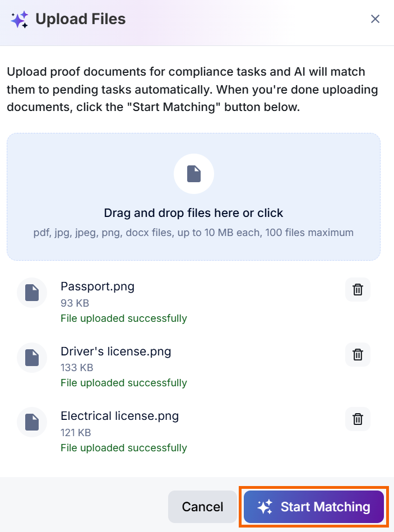Click the Upload Files dialog title
This screenshot has height=532, width=394.
coord(81,19)
